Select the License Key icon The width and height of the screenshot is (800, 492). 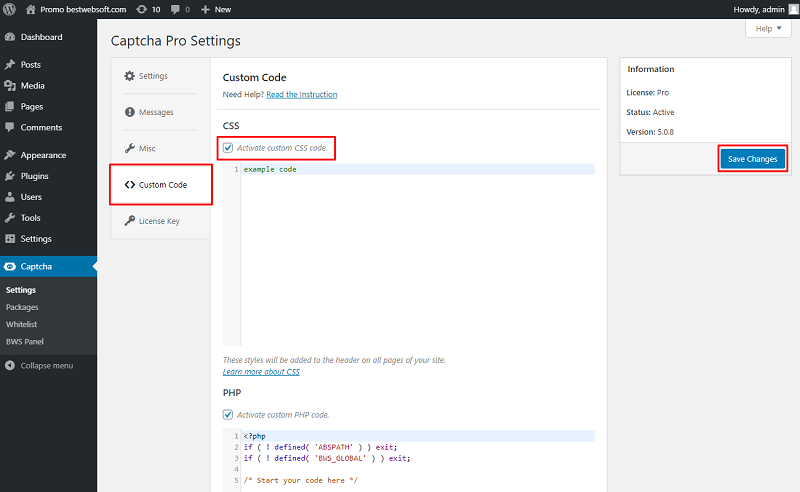point(130,220)
